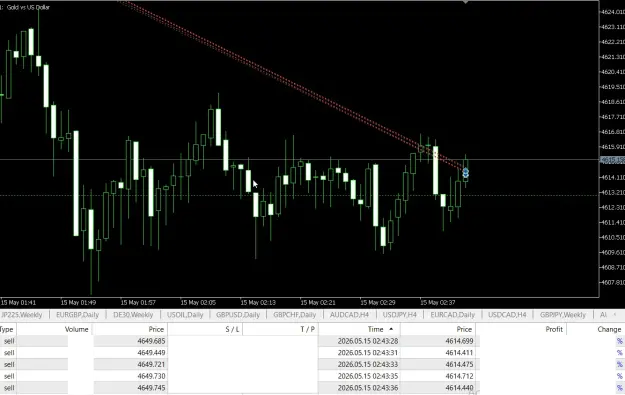The height and width of the screenshot is (395, 625).
Task: Click the % icon in the 4614.475 row
Action: point(619,364)
